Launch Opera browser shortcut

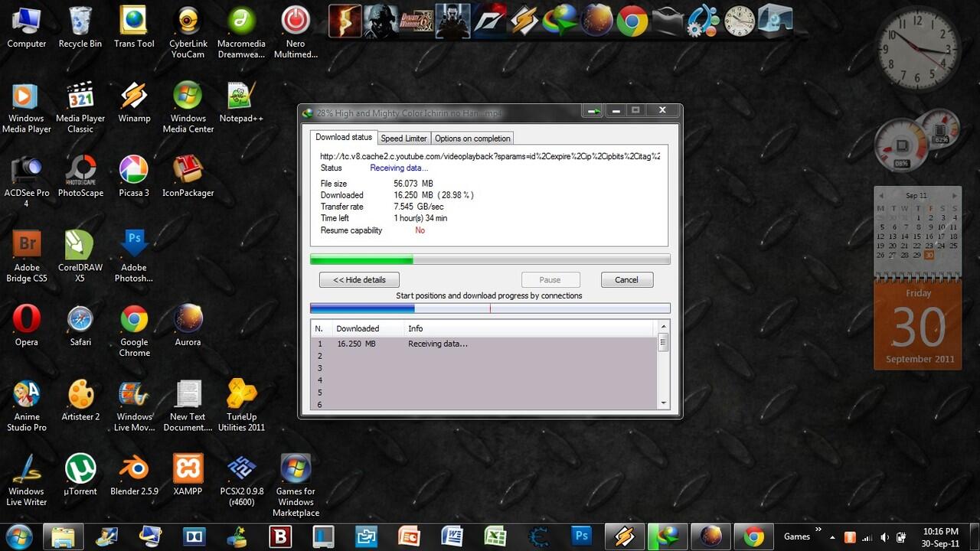(x=27, y=326)
